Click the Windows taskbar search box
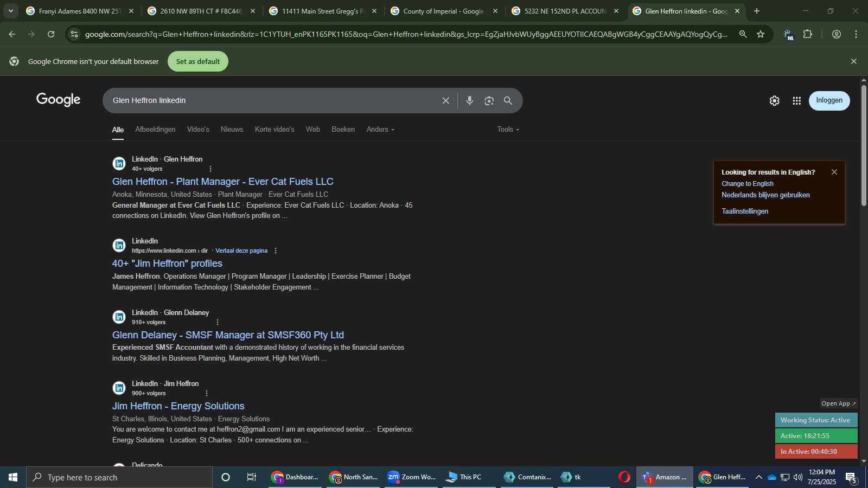The width and height of the screenshot is (868, 488). click(119, 477)
